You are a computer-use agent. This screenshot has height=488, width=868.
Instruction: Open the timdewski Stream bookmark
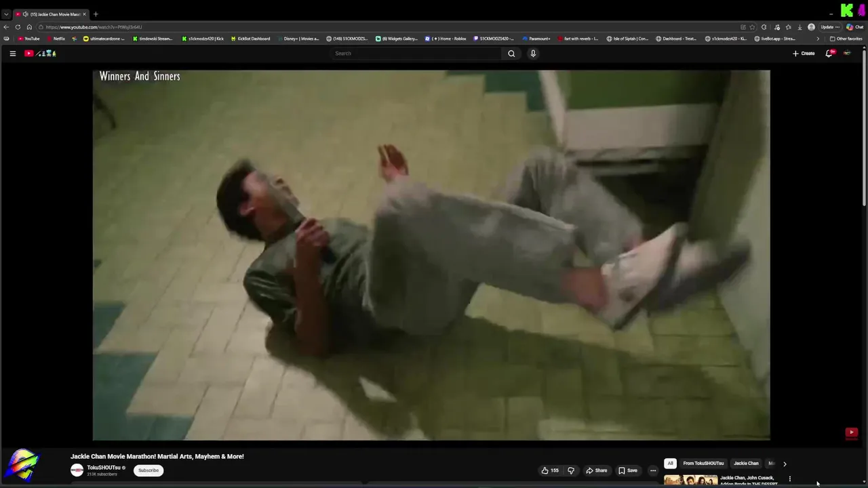[153, 39]
